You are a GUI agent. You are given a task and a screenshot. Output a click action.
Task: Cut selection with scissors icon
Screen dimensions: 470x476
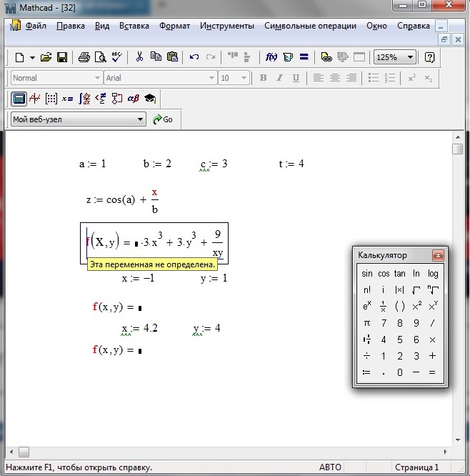[139, 56]
